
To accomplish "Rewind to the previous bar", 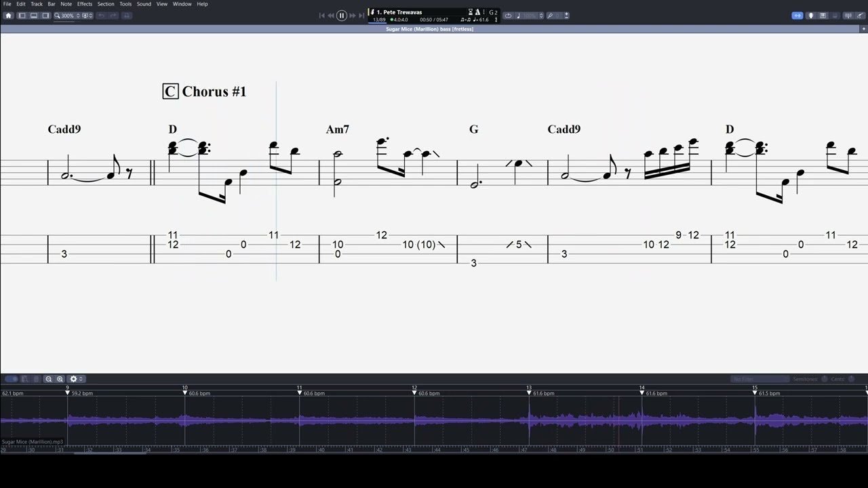I will point(331,16).
